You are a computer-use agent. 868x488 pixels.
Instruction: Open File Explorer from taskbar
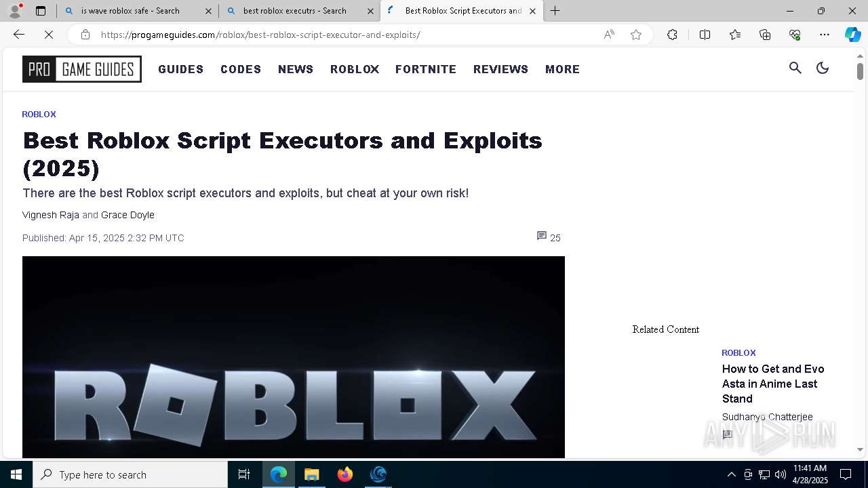tap(311, 474)
